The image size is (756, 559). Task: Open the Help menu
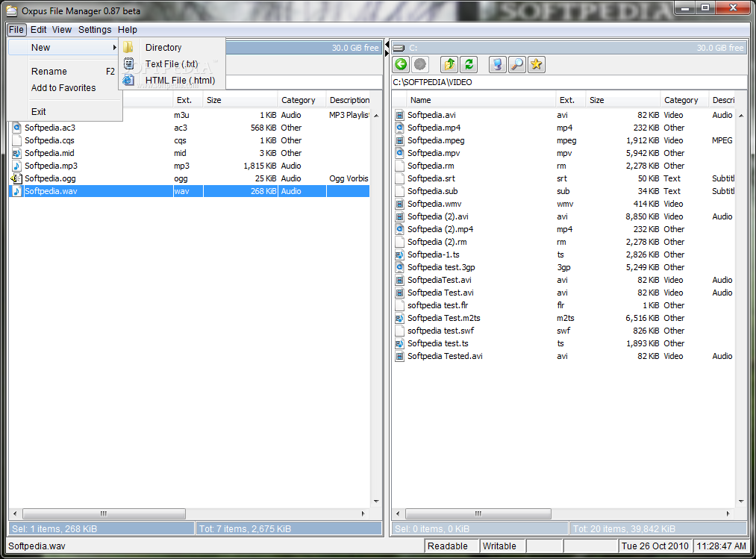(x=128, y=29)
